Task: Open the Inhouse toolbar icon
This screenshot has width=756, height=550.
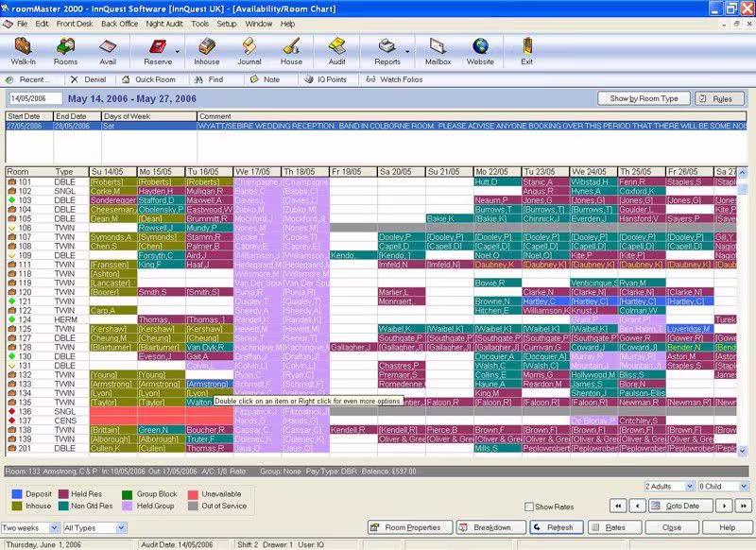Action: [x=207, y=51]
